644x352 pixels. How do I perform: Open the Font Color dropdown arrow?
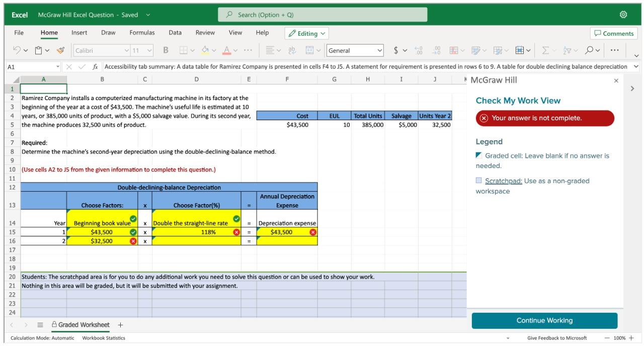coord(235,51)
